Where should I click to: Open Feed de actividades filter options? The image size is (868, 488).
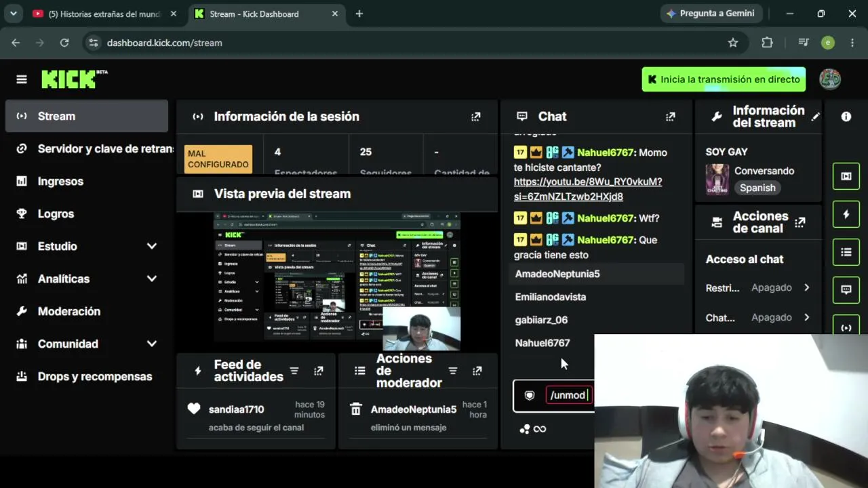294,371
